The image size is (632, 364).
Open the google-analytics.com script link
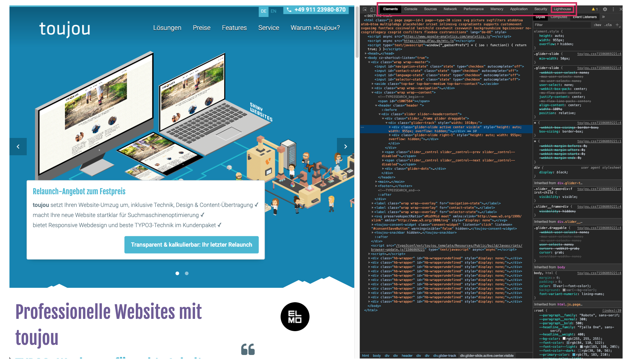click(447, 36)
